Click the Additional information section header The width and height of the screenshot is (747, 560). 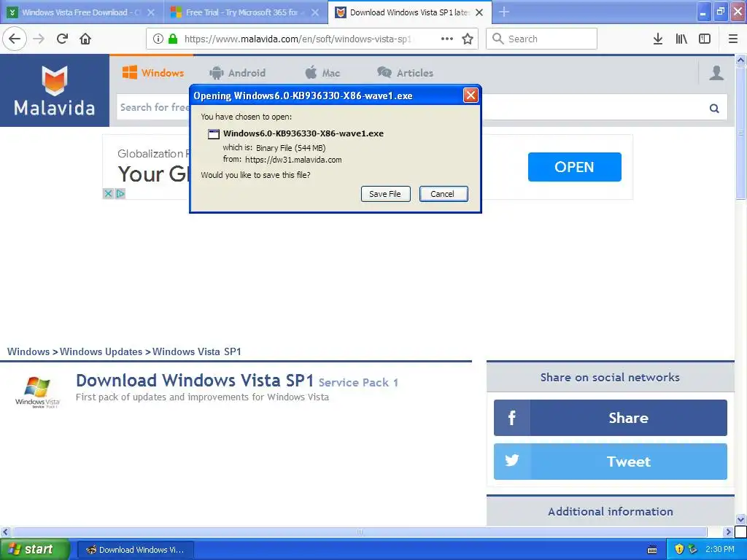click(611, 511)
